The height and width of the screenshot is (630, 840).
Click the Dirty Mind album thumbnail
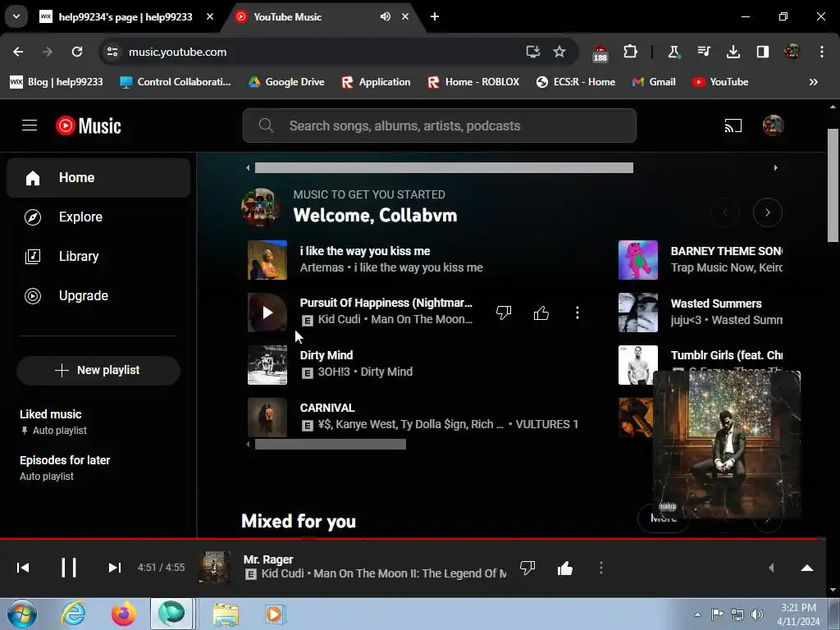click(267, 365)
